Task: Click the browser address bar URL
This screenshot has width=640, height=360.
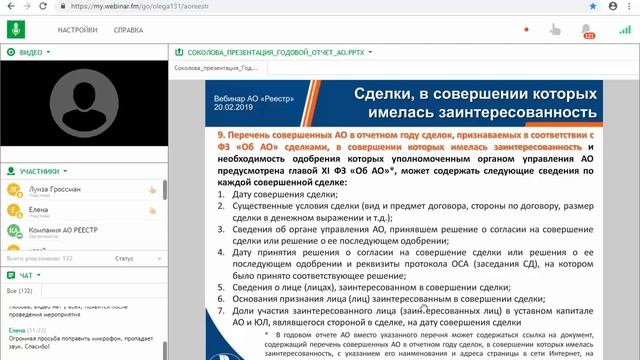Action: [140, 6]
